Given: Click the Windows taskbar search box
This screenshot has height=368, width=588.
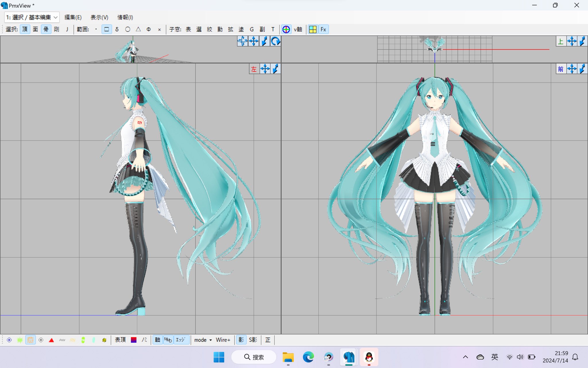Looking at the screenshot, I should click(x=254, y=357).
